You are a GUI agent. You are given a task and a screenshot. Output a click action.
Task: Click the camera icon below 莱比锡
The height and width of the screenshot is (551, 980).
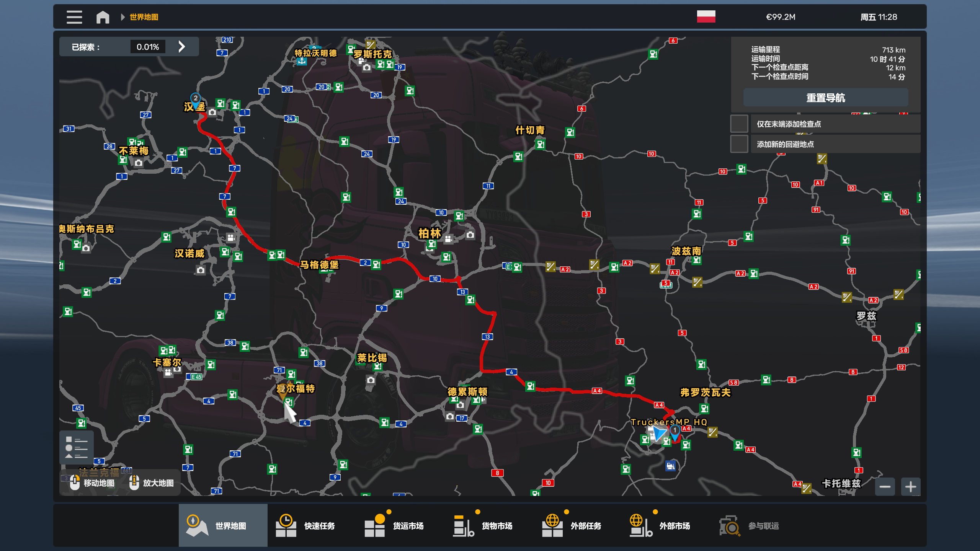[371, 380]
